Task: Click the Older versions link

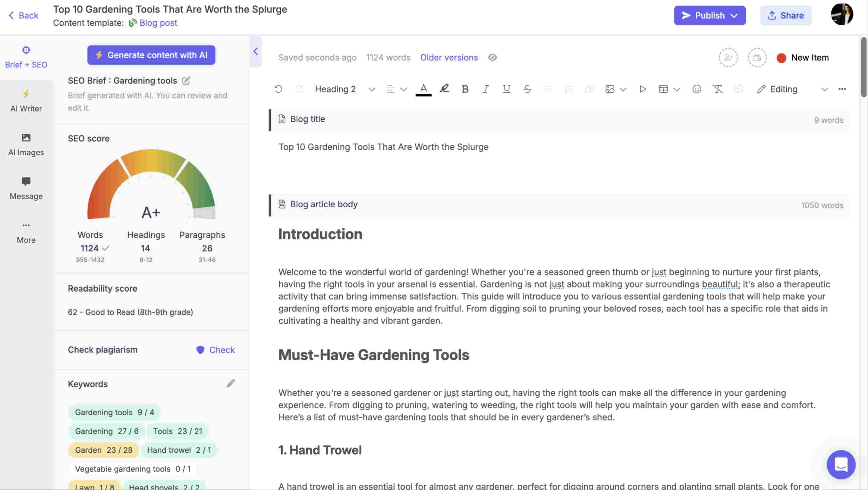Action: [x=449, y=57]
